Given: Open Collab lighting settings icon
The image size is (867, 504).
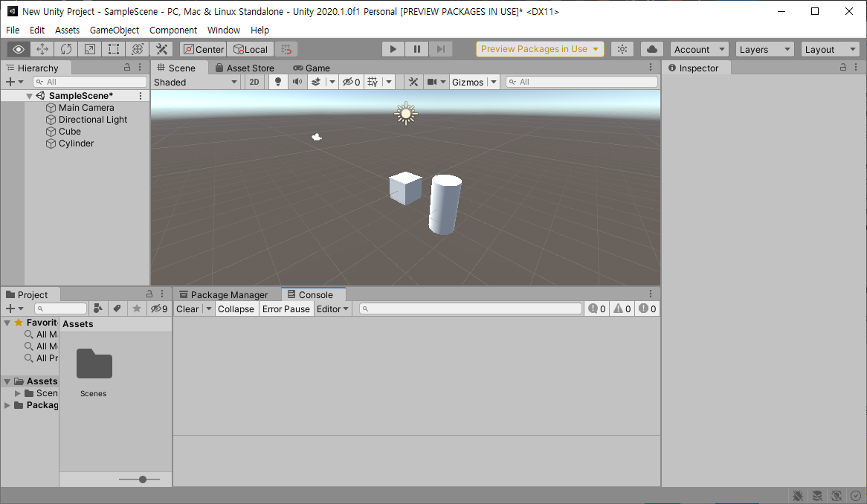Looking at the screenshot, I should (622, 49).
